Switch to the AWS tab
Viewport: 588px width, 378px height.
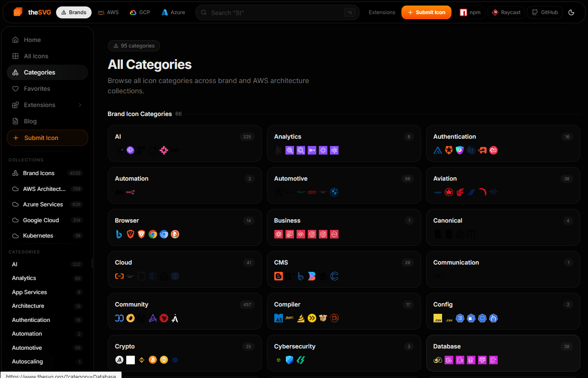(x=108, y=12)
